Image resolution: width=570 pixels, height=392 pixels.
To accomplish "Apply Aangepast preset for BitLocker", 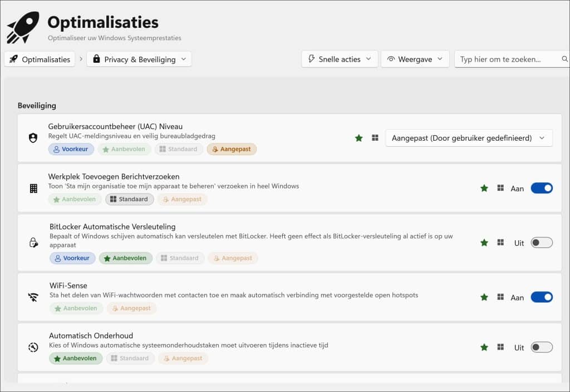I will (x=233, y=258).
